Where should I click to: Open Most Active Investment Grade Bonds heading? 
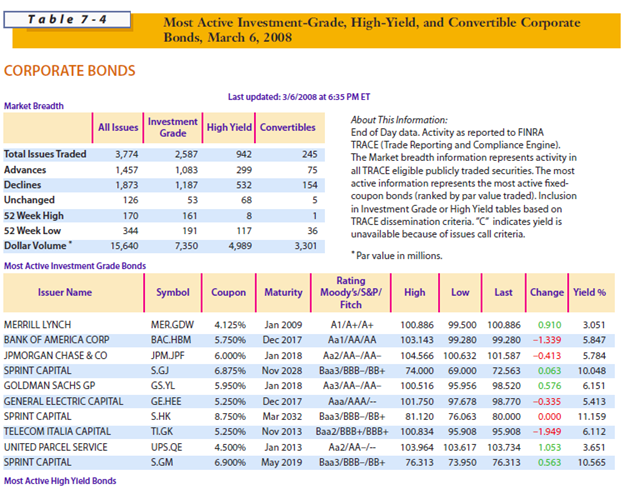75,266
